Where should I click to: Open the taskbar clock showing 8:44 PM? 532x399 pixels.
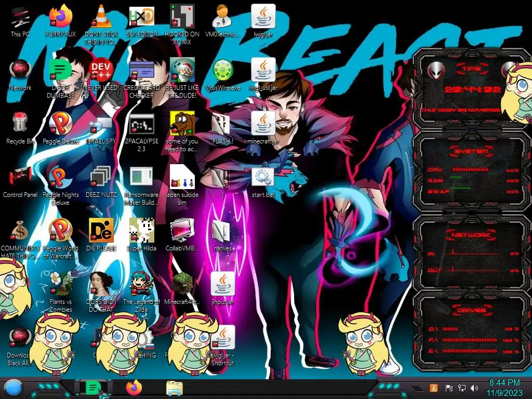504,388
